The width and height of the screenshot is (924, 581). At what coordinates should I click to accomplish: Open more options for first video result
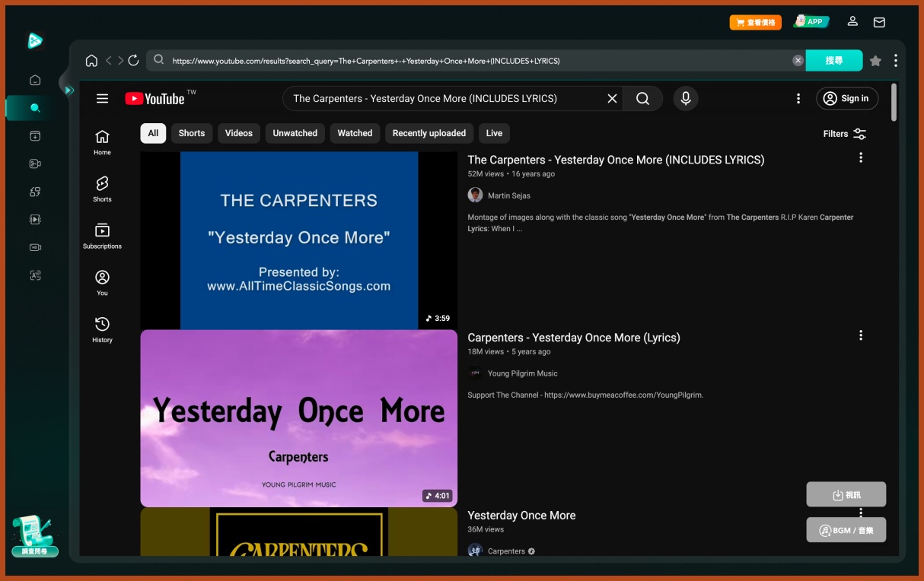(861, 157)
